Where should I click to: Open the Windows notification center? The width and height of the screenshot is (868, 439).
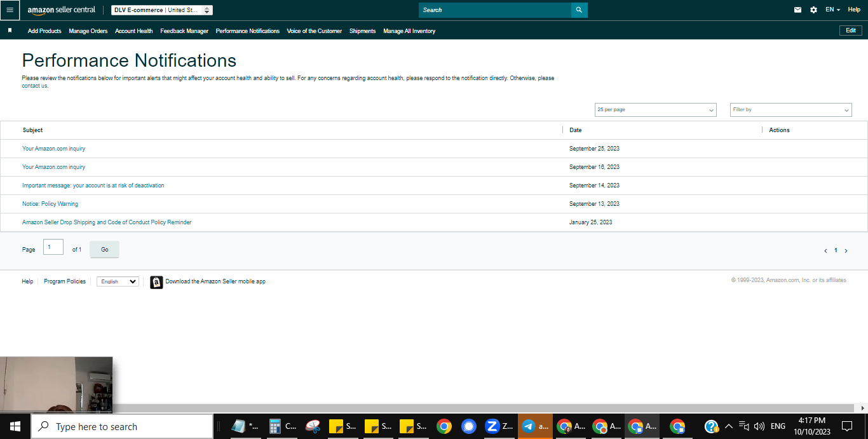pos(847,426)
